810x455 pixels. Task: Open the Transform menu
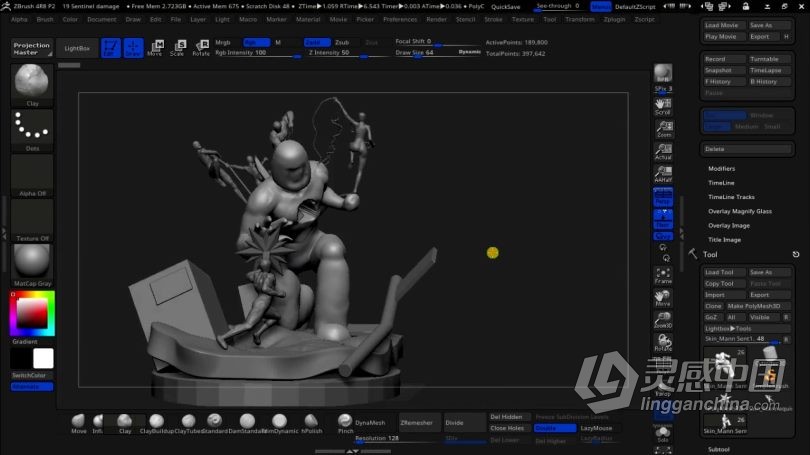point(580,19)
